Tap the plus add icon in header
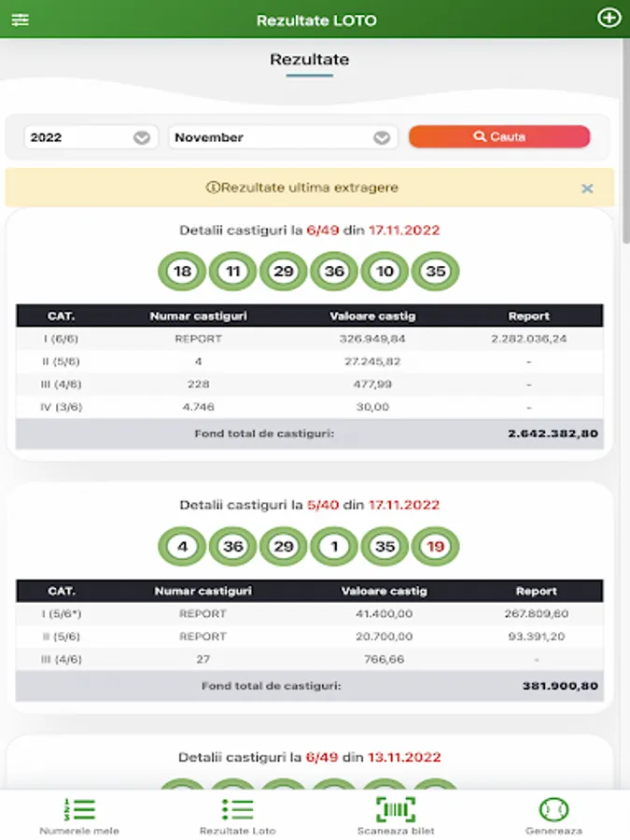 pyautogui.click(x=609, y=19)
